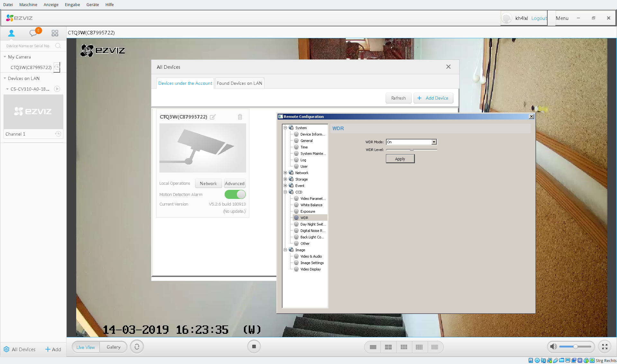Image resolution: width=617 pixels, height=364 pixels.
Task: Collapse the CCD tree node
Action: pos(285,192)
